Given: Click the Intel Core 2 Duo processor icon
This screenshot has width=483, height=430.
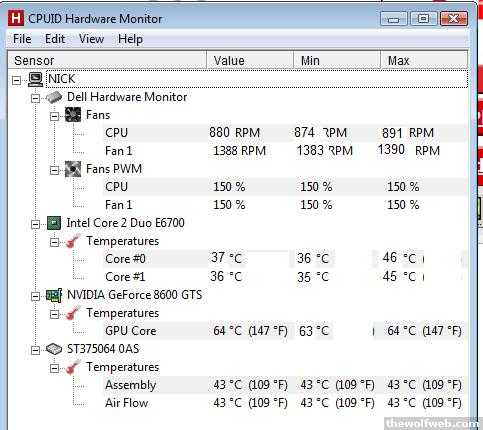Looking at the screenshot, I should [x=54, y=223].
